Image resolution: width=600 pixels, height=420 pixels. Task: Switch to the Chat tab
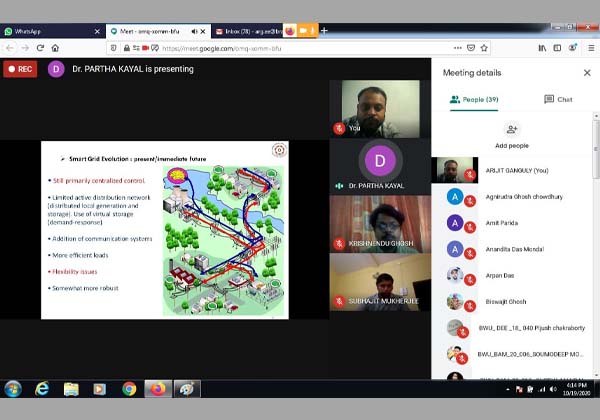pyautogui.click(x=558, y=99)
